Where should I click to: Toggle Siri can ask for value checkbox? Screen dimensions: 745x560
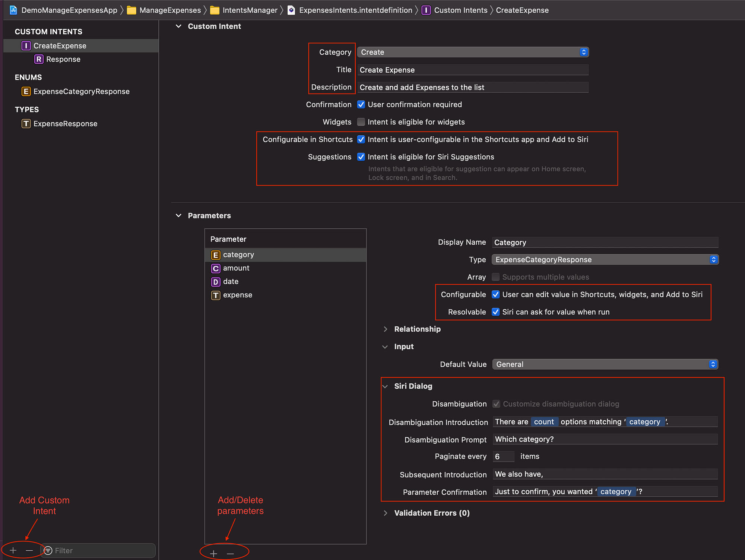495,312
